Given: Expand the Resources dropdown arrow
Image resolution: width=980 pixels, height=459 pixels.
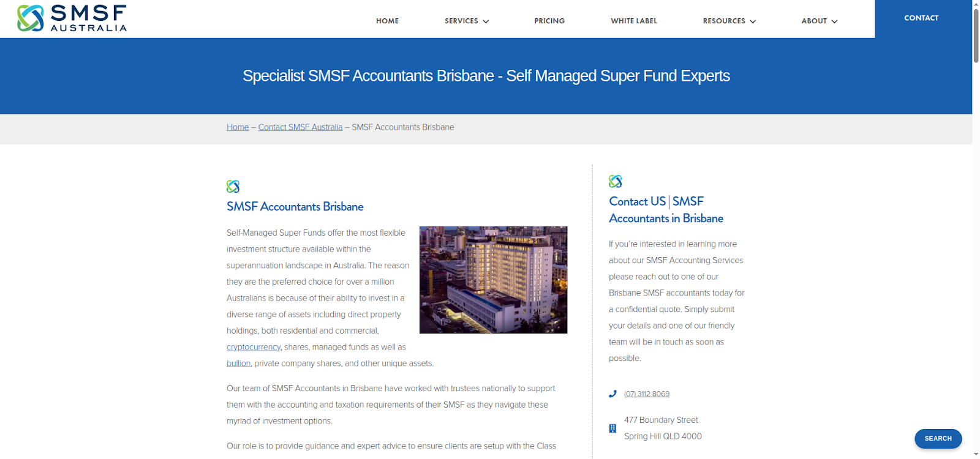Looking at the screenshot, I should [x=753, y=21].
